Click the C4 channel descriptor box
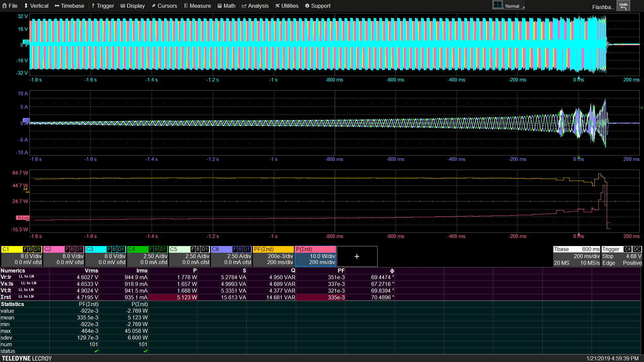644x362 pixels. click(147, 256)
